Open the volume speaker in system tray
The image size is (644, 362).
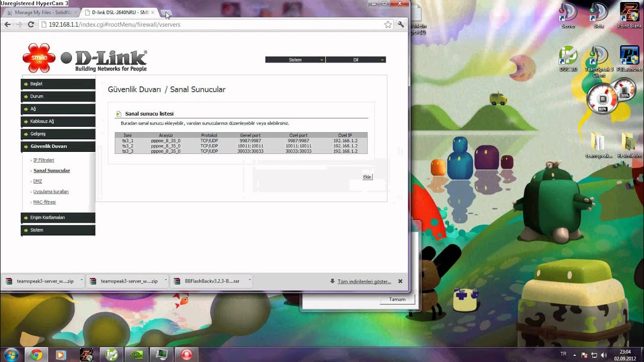(603, 355)
